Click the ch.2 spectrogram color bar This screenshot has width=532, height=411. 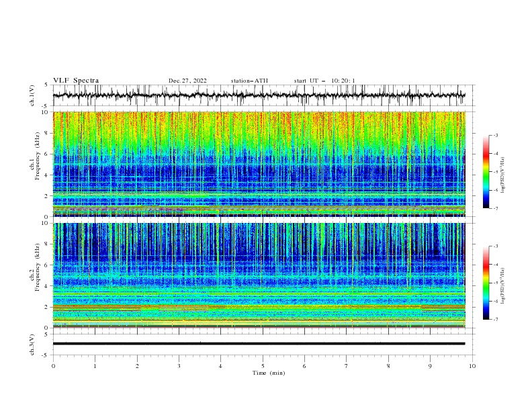(486, 283)
